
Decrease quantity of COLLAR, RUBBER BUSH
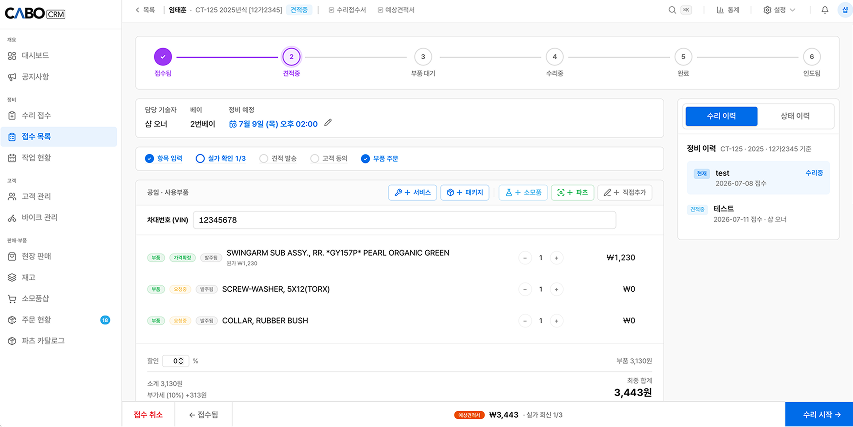coord(524,321)
